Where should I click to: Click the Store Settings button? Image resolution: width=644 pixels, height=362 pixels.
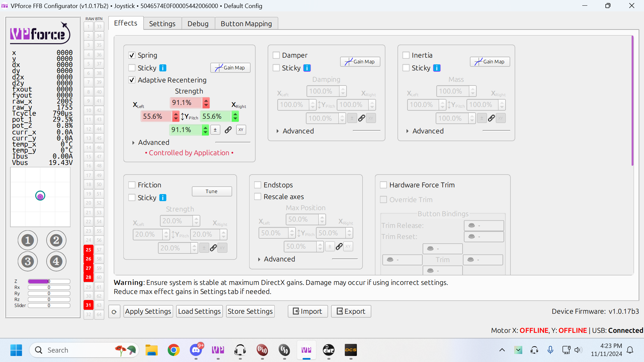250,311
